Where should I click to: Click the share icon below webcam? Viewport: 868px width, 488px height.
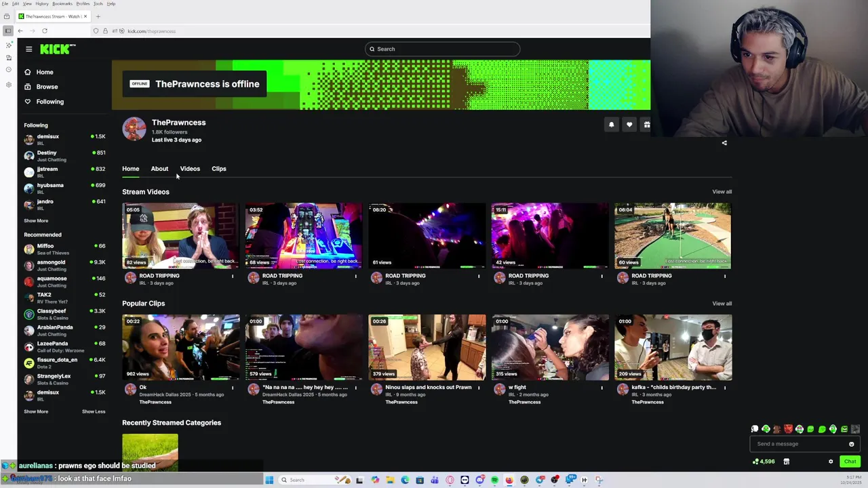pos(724,143)
